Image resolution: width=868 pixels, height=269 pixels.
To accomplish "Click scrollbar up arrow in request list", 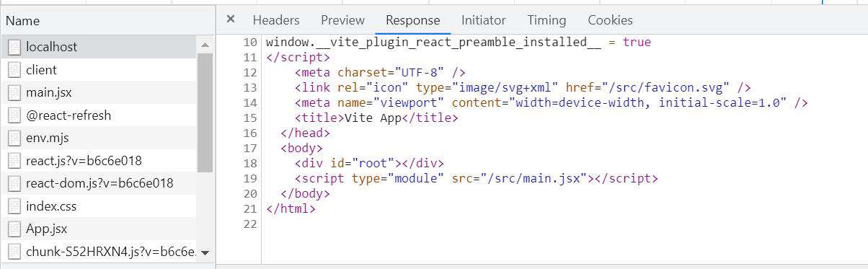I will (205, 44).
